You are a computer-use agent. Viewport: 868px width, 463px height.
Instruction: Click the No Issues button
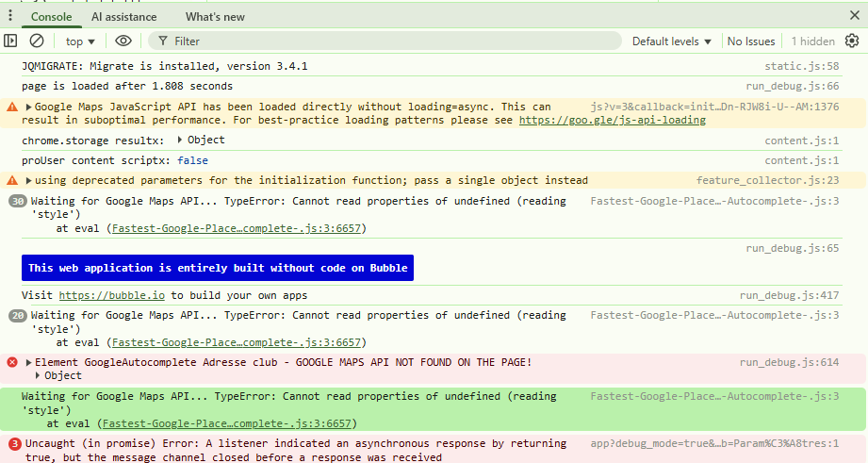pyautogui.click(x=751, y=41)
